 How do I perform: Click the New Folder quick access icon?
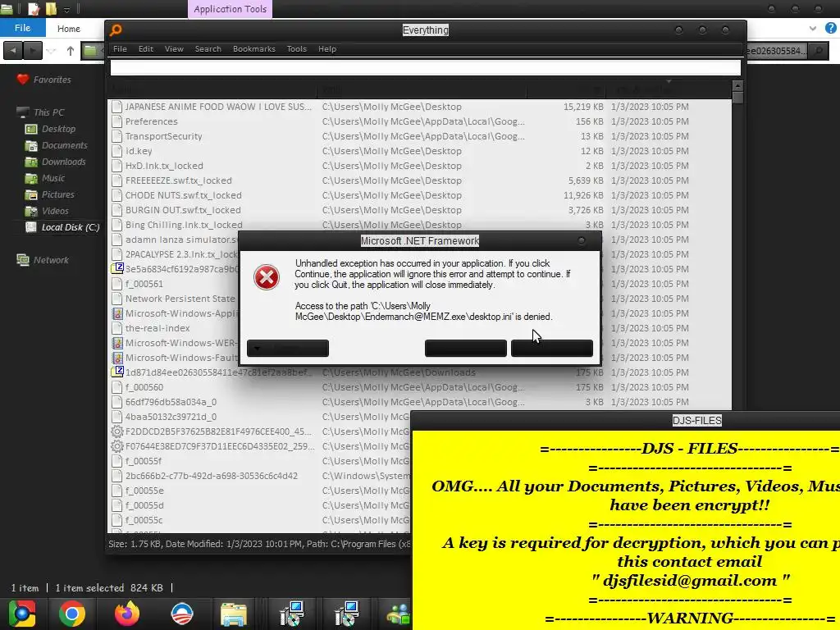(51, 8)
